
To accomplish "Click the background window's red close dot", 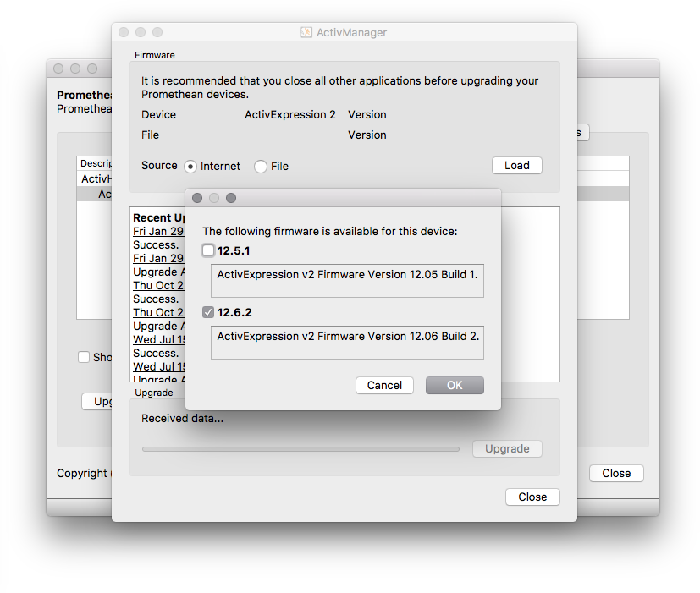I will [x=58, y=69].
